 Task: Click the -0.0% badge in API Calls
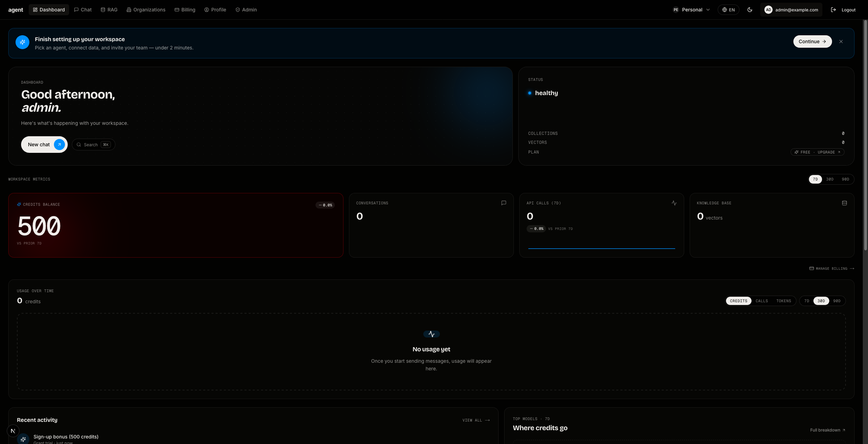[536, 229]
